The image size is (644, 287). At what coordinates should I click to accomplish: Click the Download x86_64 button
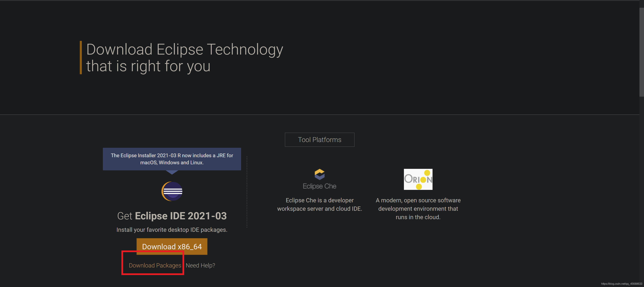click(x=172, y=246)
